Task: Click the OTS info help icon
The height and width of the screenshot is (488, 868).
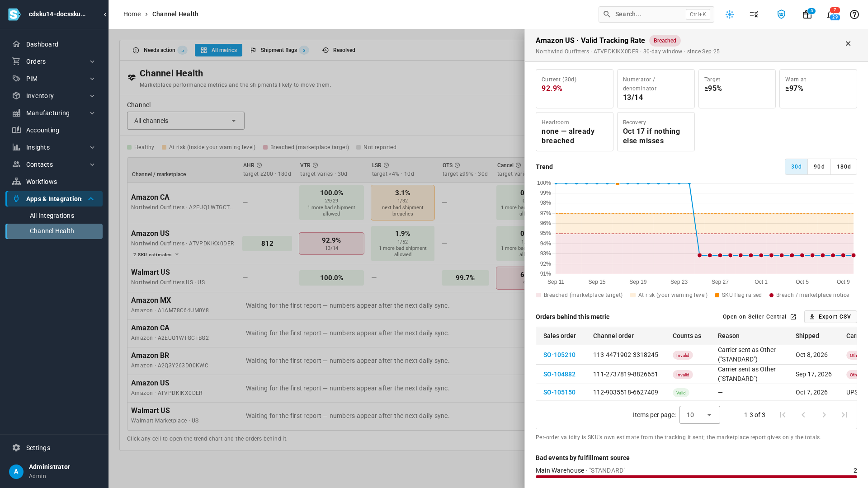Action: (x=458, y=165)
